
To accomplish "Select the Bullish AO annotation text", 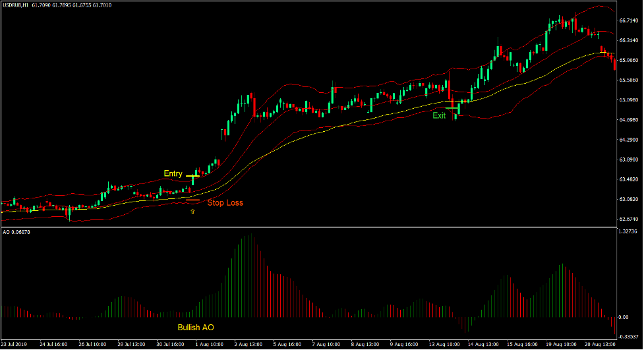I will click(x=196, y=328).
